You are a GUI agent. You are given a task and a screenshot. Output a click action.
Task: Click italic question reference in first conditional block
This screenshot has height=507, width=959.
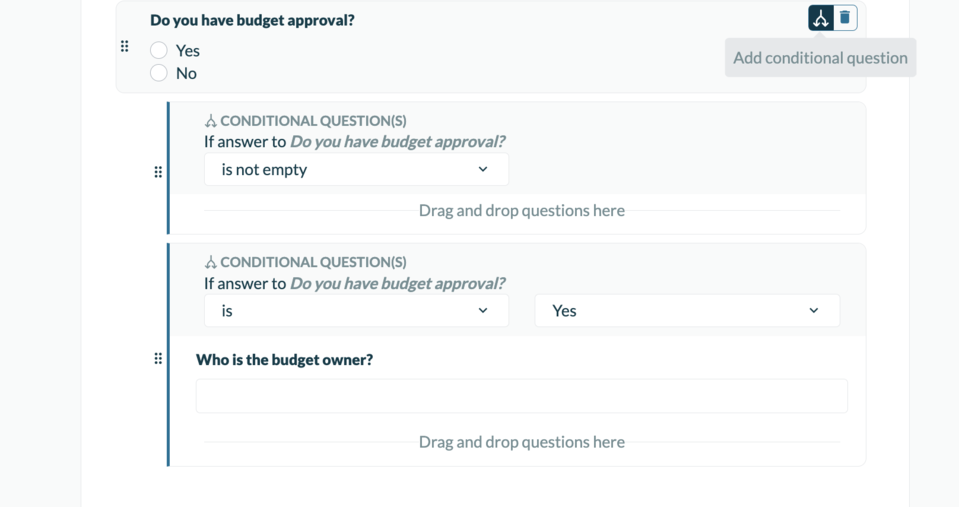tap(397, 142)
